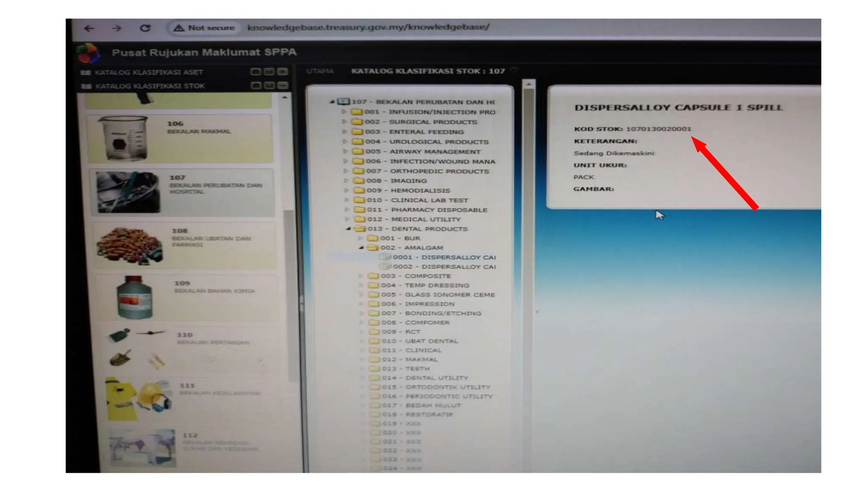Collapse root node 107 Bekalan Perubatan
This screenshot has width=868, height=488.
pyautogui.click(x=332, y=102)
